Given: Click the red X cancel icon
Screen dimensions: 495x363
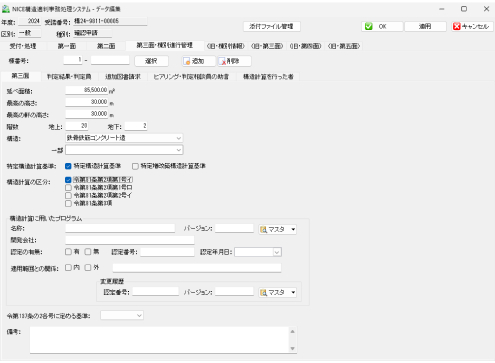Looking at the screenshot, I should [457, 26].
